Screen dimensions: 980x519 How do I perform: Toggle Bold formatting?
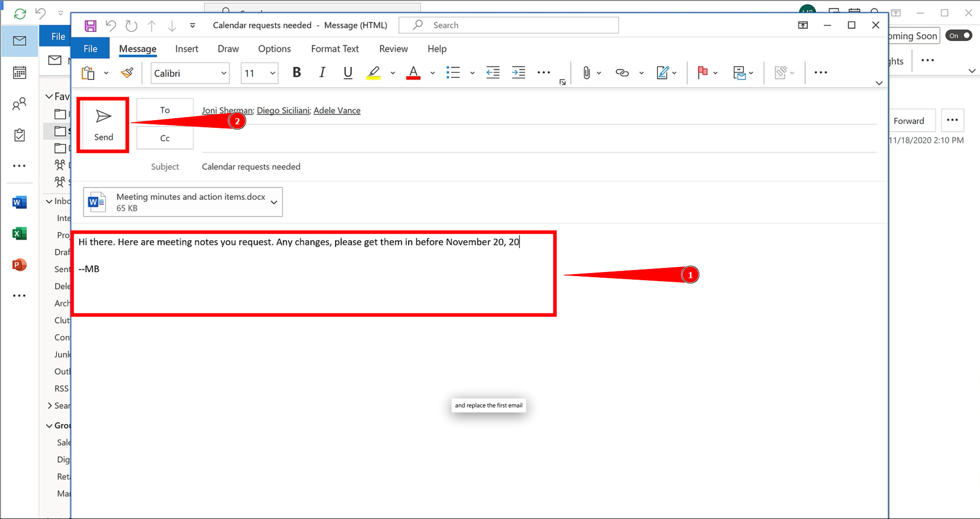click(x=296, y=73)
